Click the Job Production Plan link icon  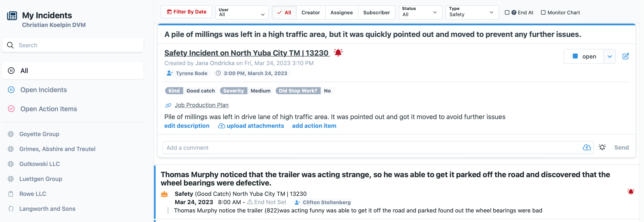pos(168,105)
